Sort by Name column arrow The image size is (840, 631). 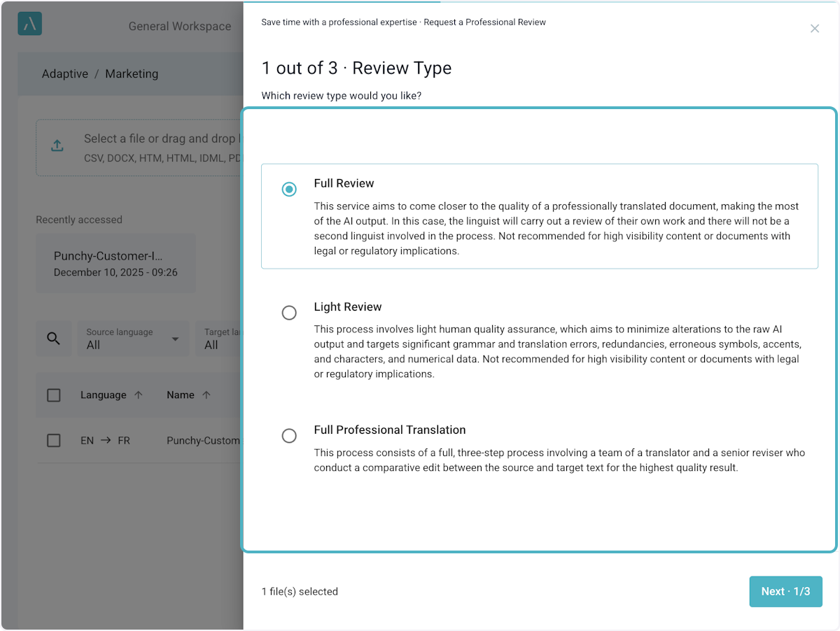(x=206, y=395)
